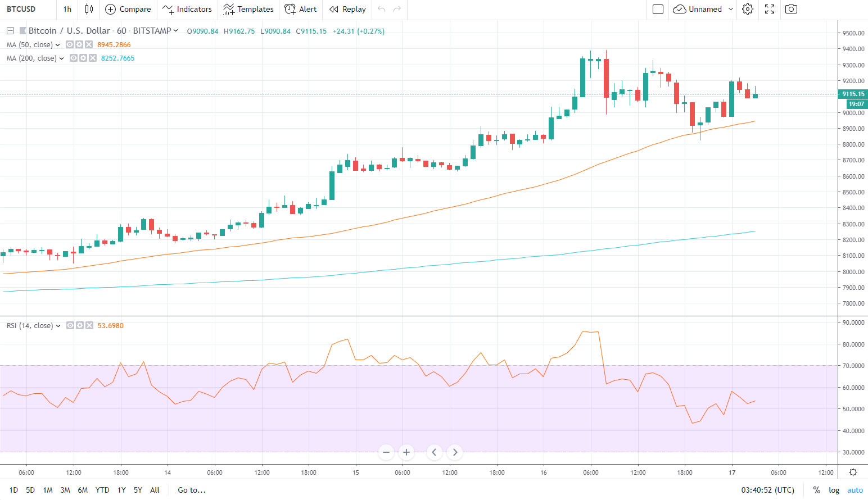
Task: Hide the MA (50, close) indicator
Action: [x=70, y=44]
